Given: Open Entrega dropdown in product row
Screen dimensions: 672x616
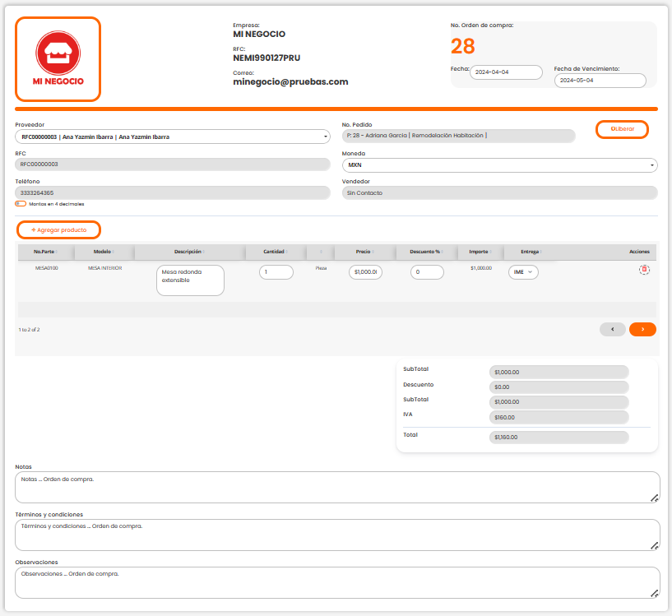Looking at the screenshot, I should (x=523, y=272).
